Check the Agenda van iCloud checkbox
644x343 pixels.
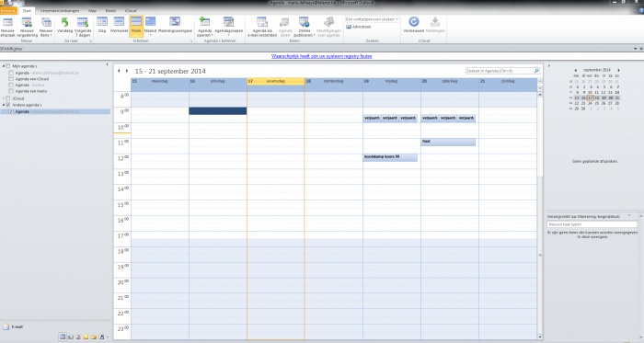tap(11, 79)
